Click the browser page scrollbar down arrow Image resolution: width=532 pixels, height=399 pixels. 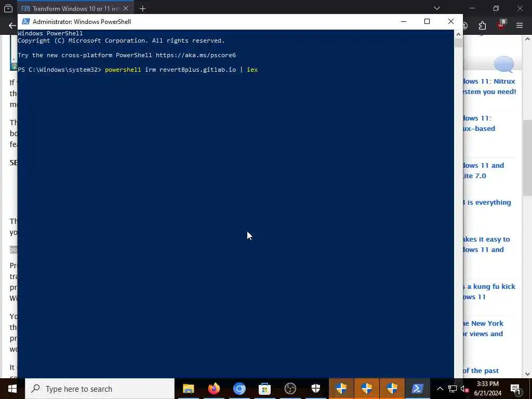coord(528,374)
